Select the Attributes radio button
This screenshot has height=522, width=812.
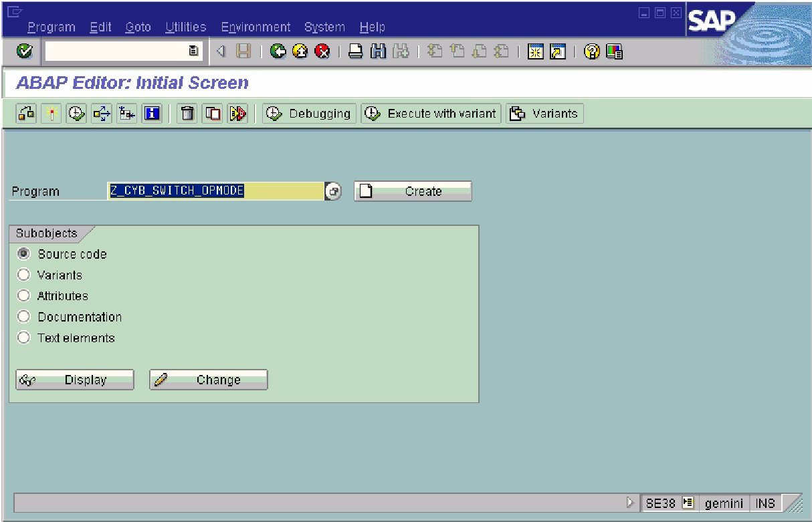23,295
